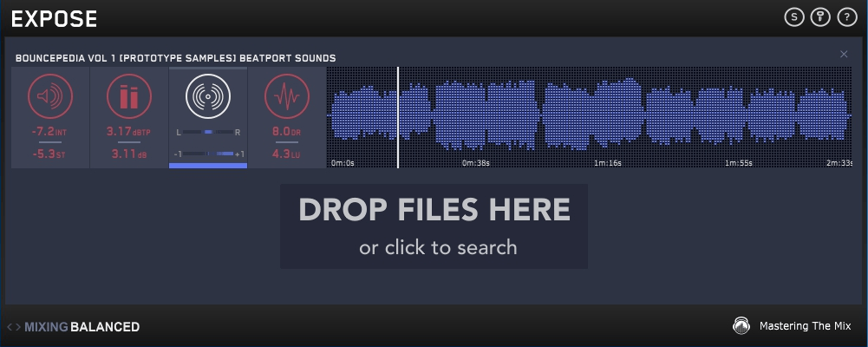Click the Mastering The Mix headphones logo

tap(741, 325)
